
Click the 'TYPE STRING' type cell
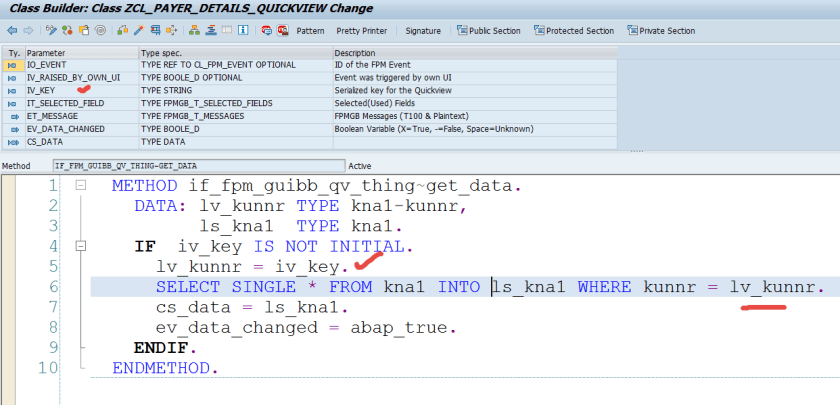[235, 91]
